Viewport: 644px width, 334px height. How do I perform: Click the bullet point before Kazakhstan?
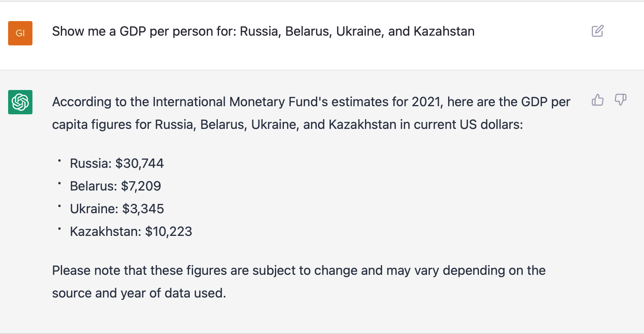pos(59,229)
